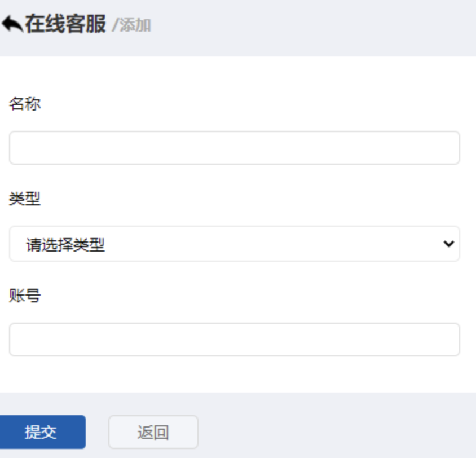
Task: Go back via the curved arrow icon
Action: tap(12, 24)
